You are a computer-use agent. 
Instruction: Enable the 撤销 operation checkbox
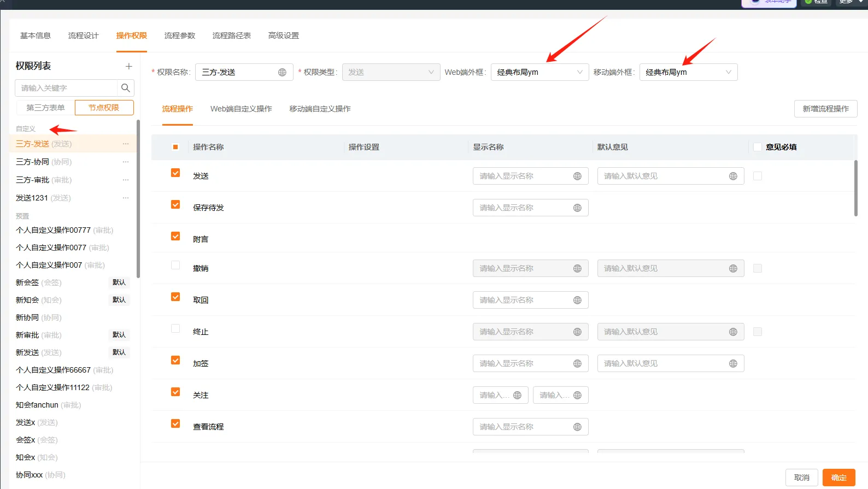coord(175,266)
